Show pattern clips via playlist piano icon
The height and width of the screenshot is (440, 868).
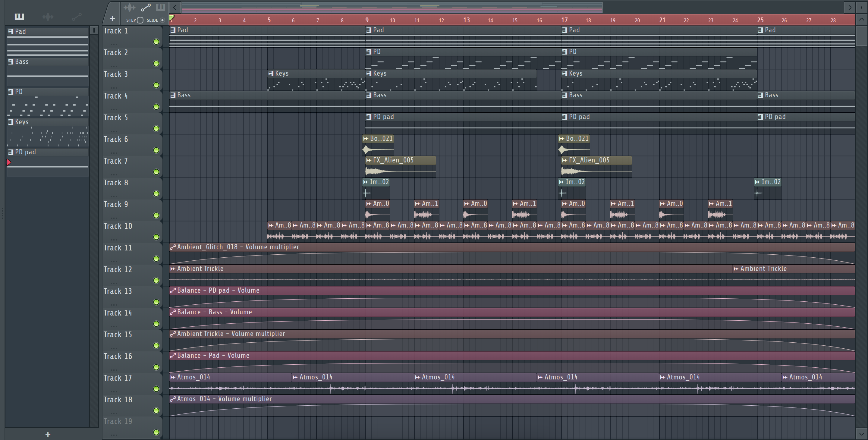160,8
